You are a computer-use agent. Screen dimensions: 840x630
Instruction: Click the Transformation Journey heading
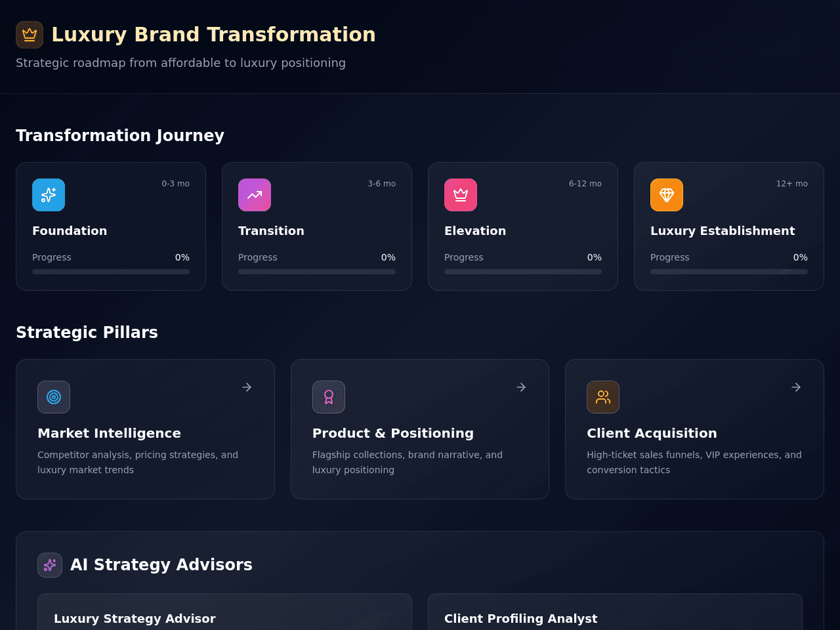[120, 135]
